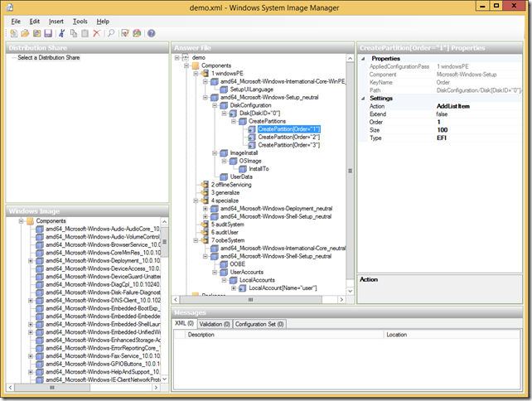Open the Tools menu
This screenshot has height=401, width=532.
80,22
